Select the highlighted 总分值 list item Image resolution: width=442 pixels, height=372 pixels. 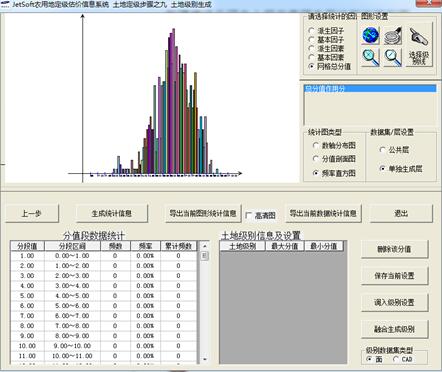370,88
